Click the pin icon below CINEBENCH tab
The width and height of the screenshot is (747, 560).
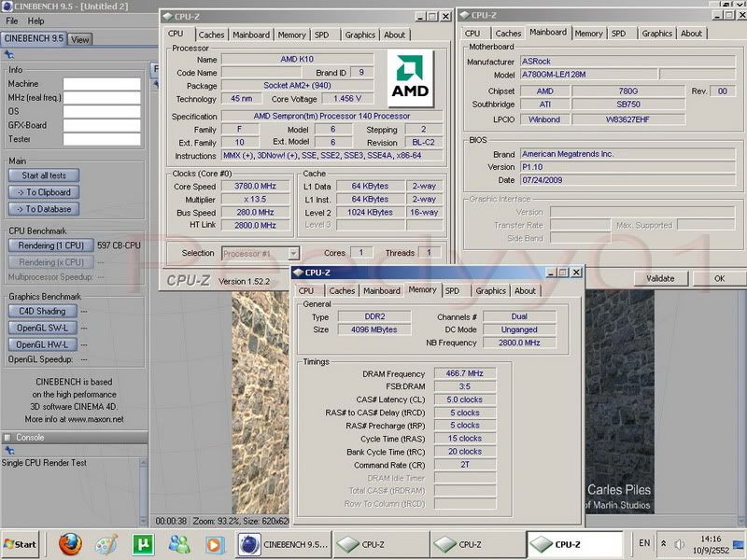9,54
